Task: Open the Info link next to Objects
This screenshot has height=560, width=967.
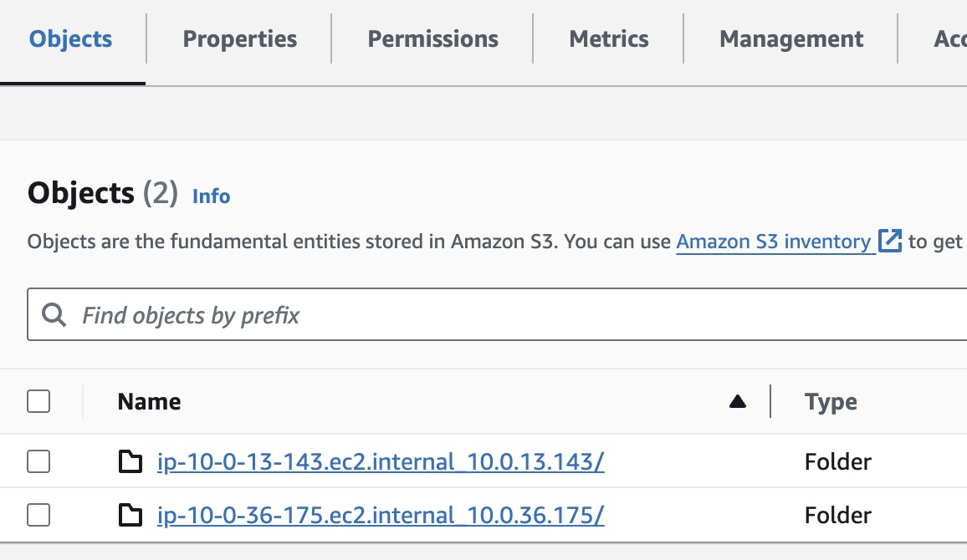Action: (212, 196)
